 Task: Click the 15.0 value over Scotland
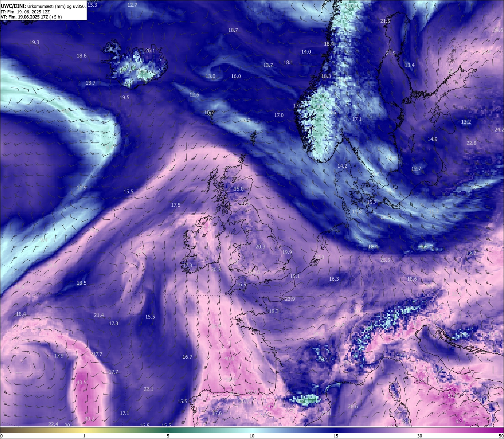click(239, 189)
